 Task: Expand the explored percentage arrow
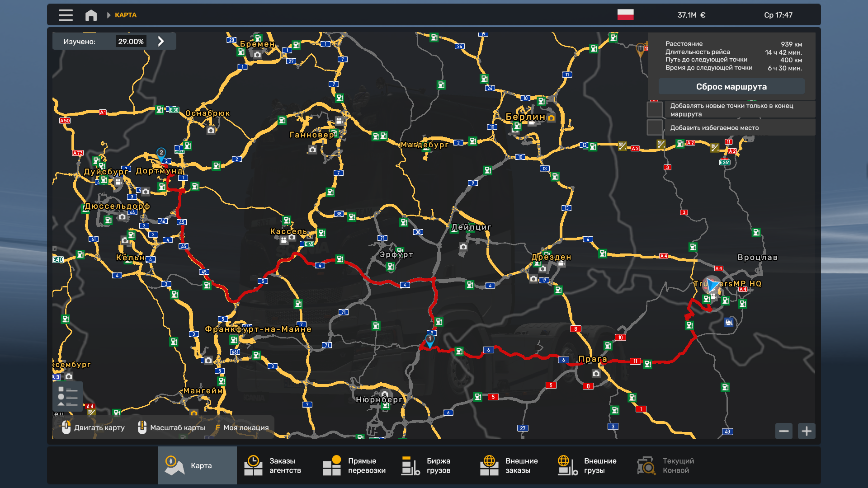(x=161, y=42)
